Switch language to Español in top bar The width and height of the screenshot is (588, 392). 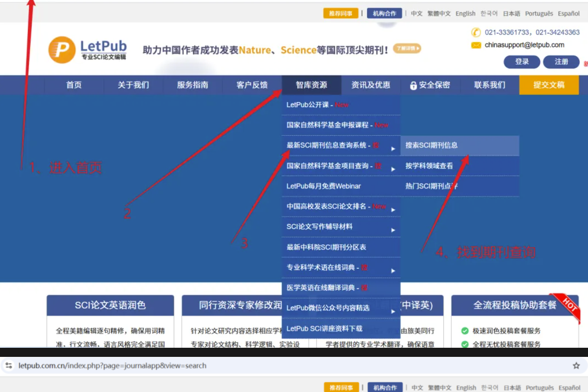coord(569,13)
